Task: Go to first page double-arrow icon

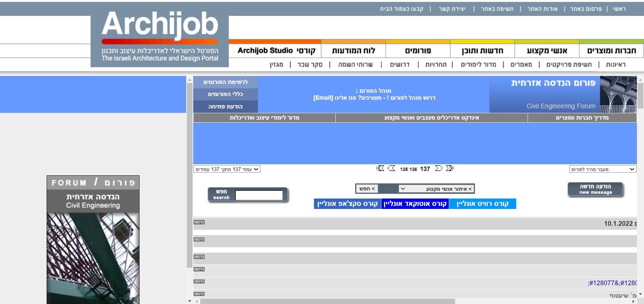Action: point(380,168)
